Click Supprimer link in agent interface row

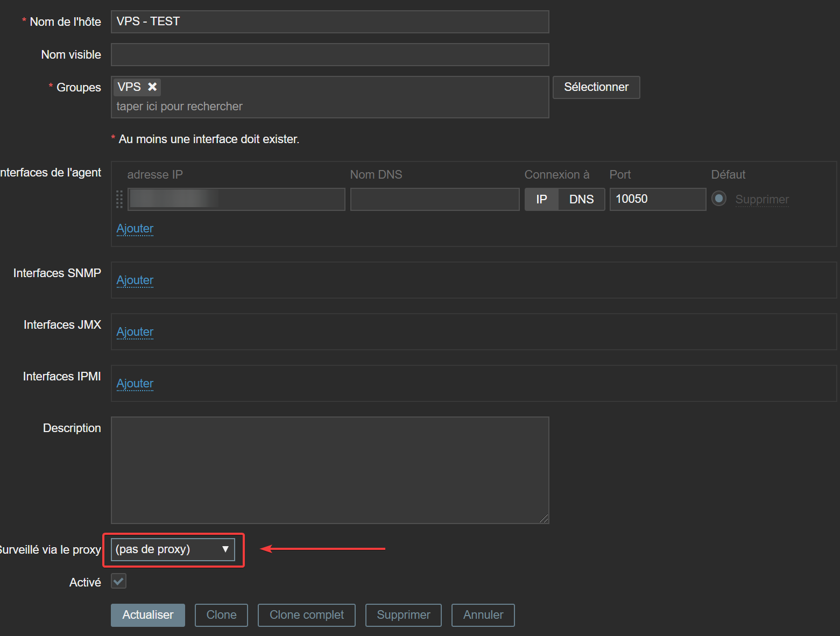762,199
